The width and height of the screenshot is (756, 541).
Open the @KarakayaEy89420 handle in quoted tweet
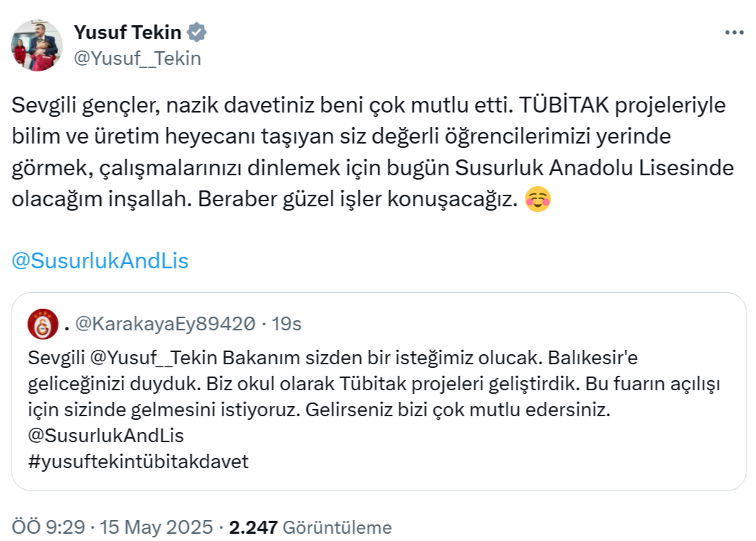click(x=164, y=325)
